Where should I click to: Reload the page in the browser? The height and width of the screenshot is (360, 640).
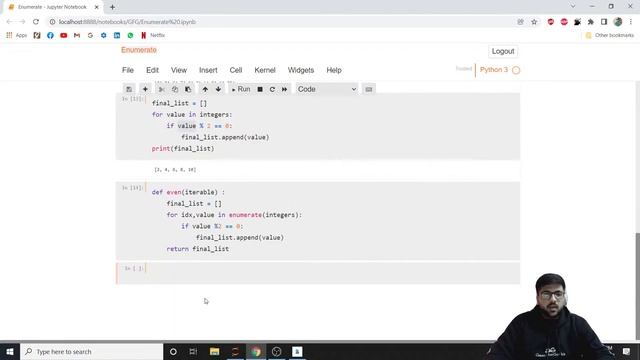pos(36,22)
